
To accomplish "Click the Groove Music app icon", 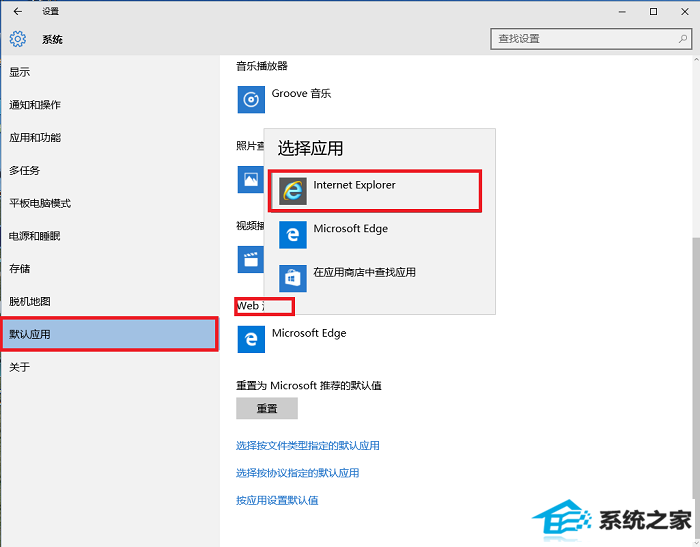I will point(251,99).
